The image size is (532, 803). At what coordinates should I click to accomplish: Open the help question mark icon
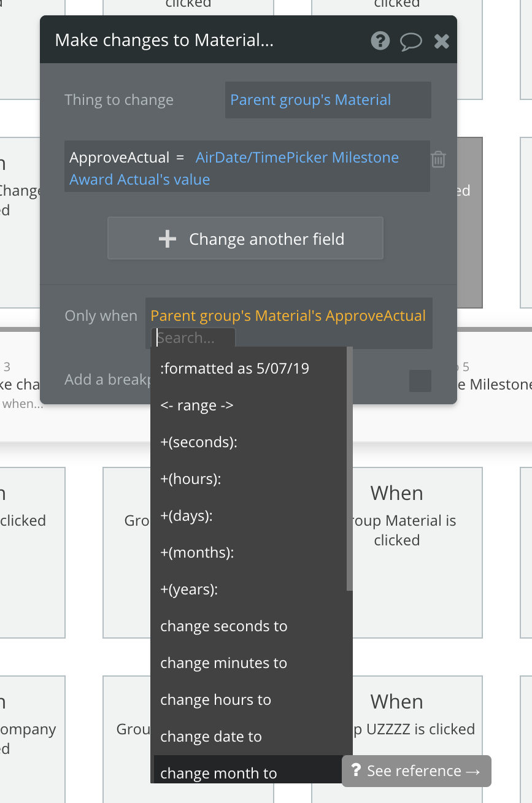(x=380, y=41)
